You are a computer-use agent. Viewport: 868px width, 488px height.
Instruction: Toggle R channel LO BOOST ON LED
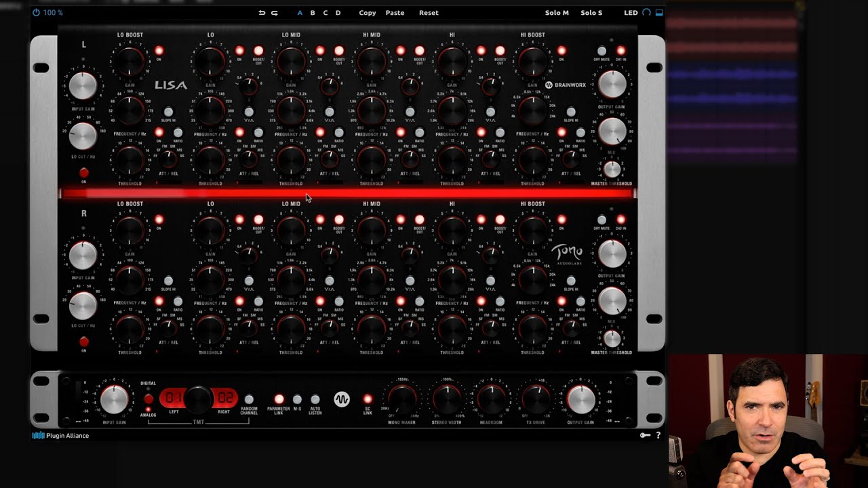[x=159, y=220]
